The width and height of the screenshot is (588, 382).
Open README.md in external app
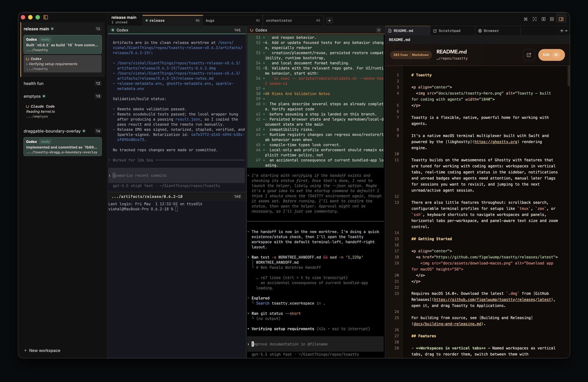click(x=529, y=55)
